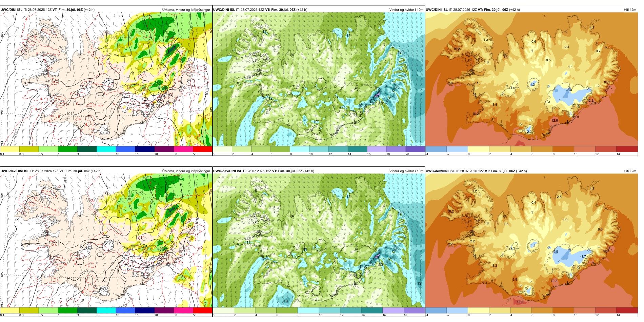Click the 10.7 value on UWC-dev temperature map
Screen dimensions: 644x322
coord(606,251)
